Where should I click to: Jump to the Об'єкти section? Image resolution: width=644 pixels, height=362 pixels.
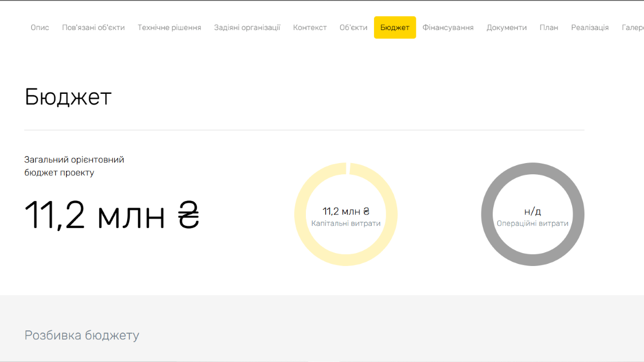point(353,27)
